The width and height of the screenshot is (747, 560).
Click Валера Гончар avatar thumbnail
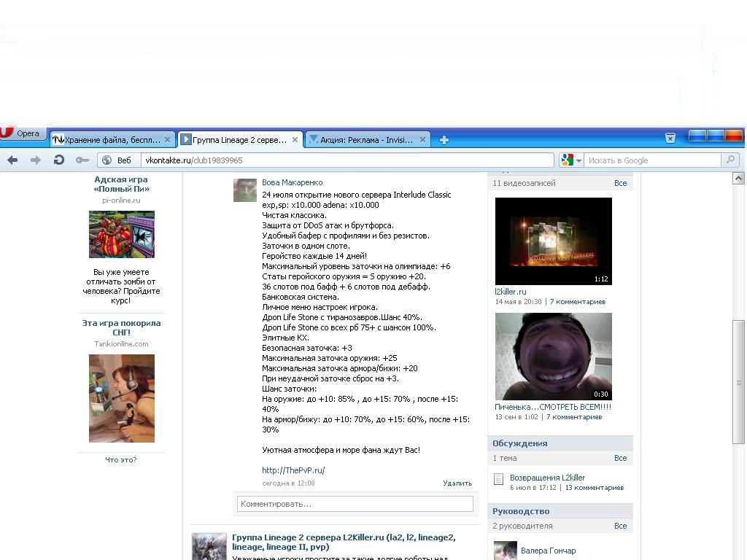coord(506,551)
